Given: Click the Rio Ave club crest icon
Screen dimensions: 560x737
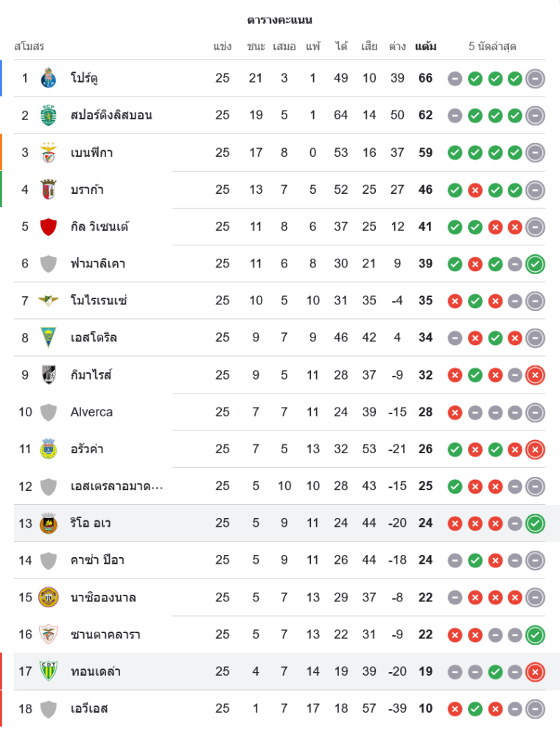Looking at the screenshot, I should 49,523.
